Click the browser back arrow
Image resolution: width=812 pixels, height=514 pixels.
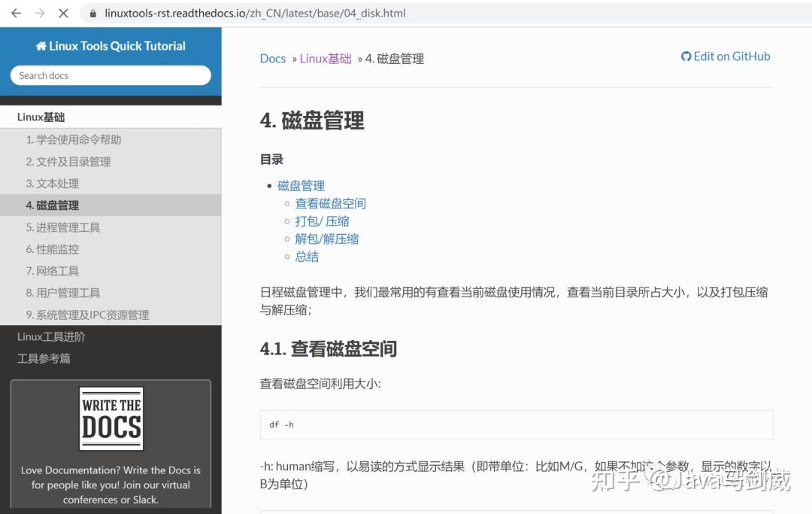click(x=16, y=13)
